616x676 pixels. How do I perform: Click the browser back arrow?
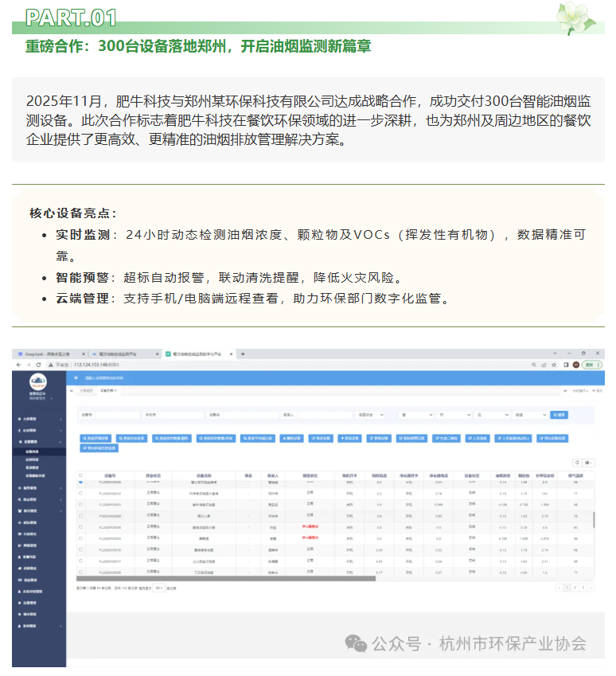click(18, 365)
